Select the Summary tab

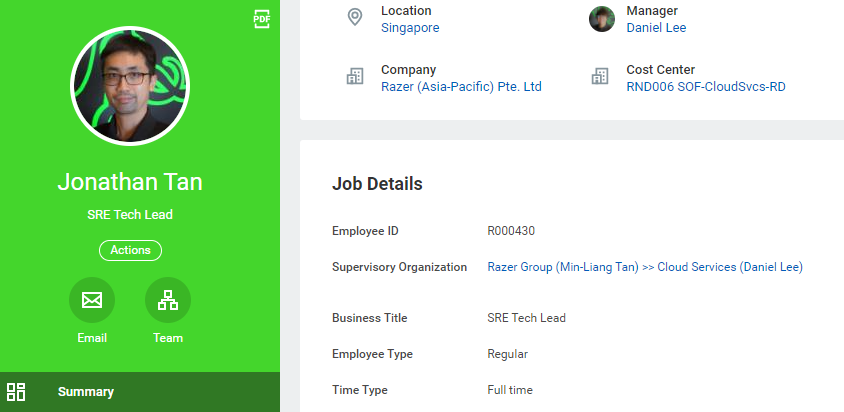click(x=140, y=392)
